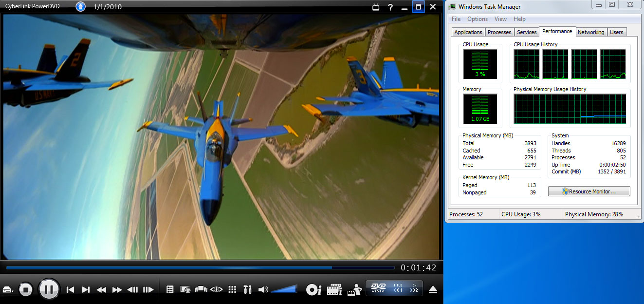Select the Performance tab
This screenshot has height=304, width=644.
tap(557, 31)
